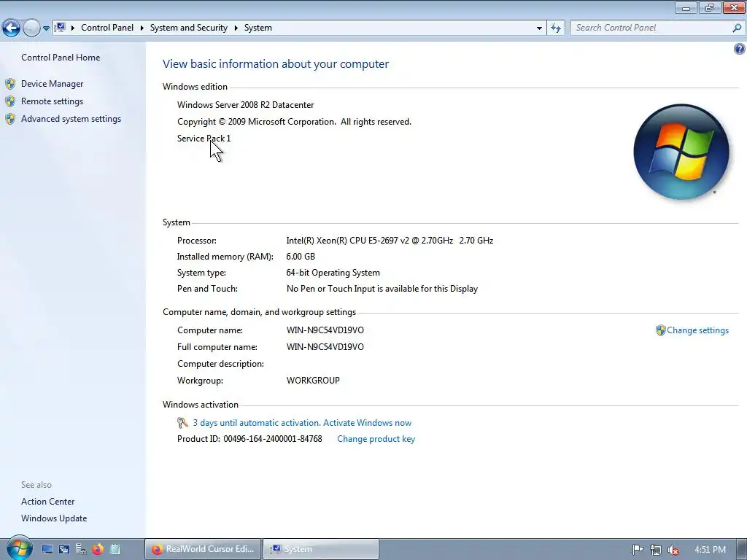Launch Firefox from quick launch
This screenshot has height=560, width=747.
(98, 549)
